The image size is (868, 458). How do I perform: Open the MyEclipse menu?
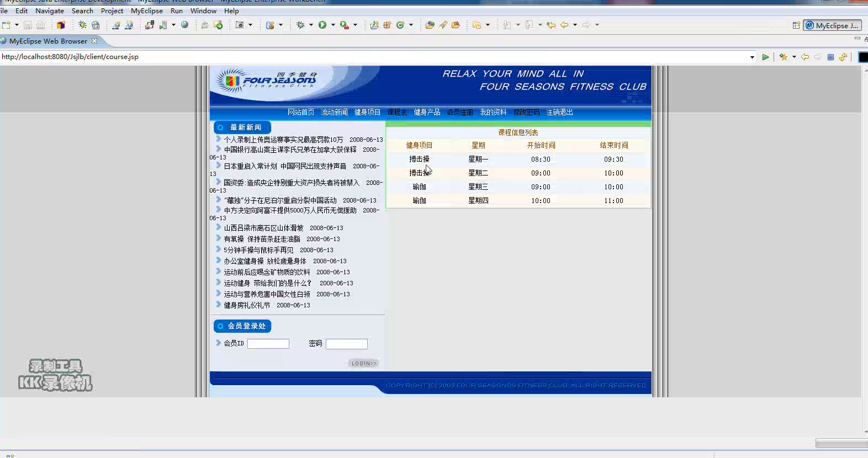[147, 11]
